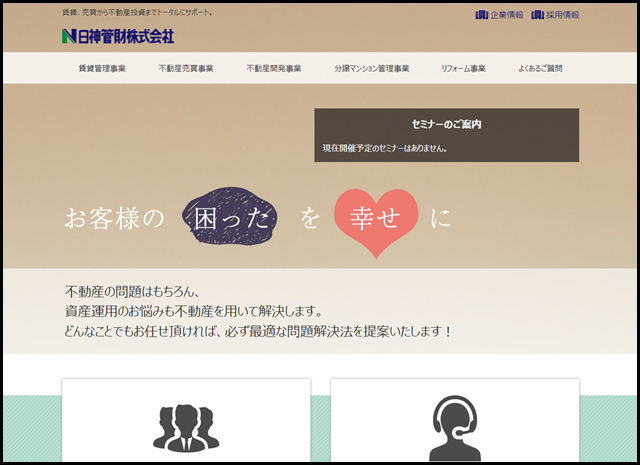Open the 採用情報 link

click(x=562, y=15)
